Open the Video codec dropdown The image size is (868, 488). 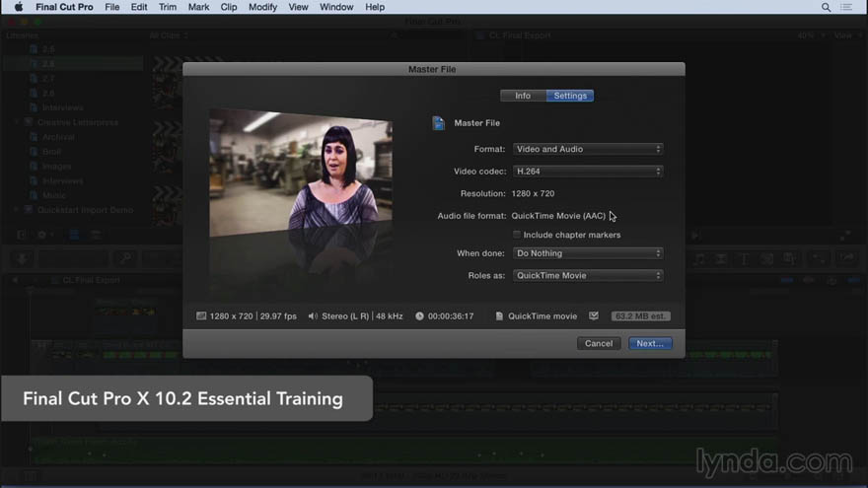pos(587,172)
